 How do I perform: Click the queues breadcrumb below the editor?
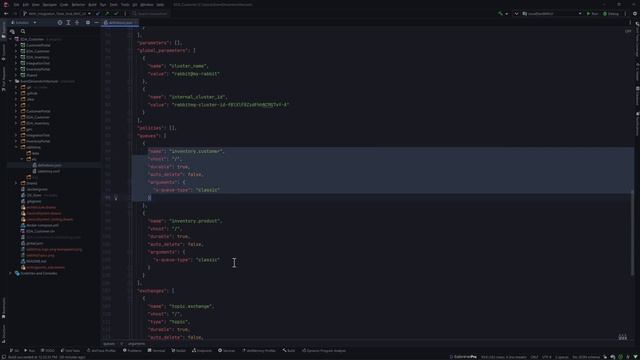[109, 344]
